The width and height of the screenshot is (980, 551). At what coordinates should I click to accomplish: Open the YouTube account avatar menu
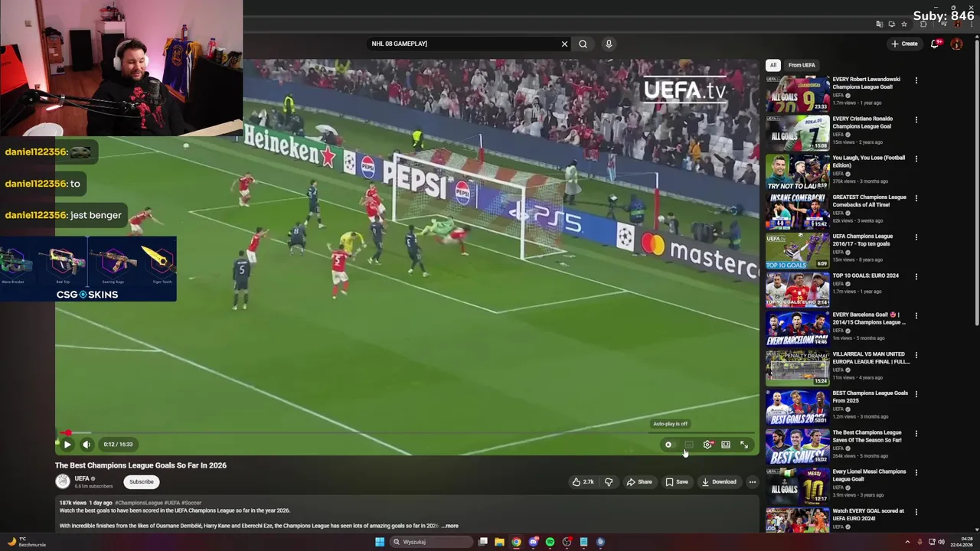point(956,44)
